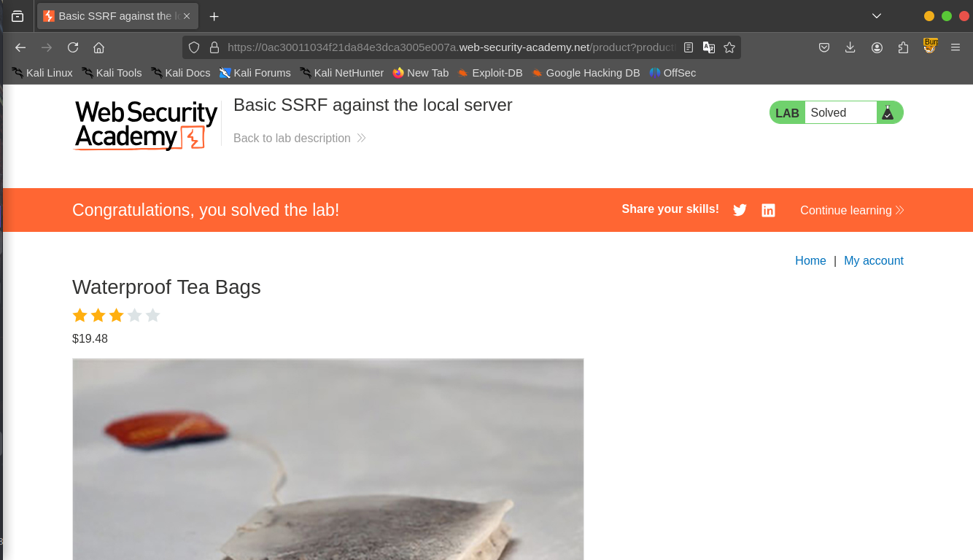Open the Burp Suite browser extension
Screen dimensions: 973x560
[x=930, y=47]
